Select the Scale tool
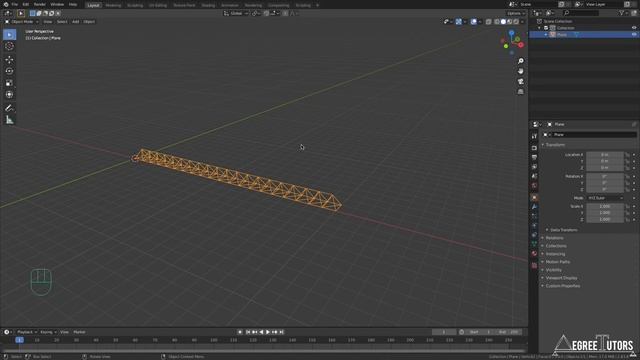Screen dimensions: 640x360 [9, 83]
